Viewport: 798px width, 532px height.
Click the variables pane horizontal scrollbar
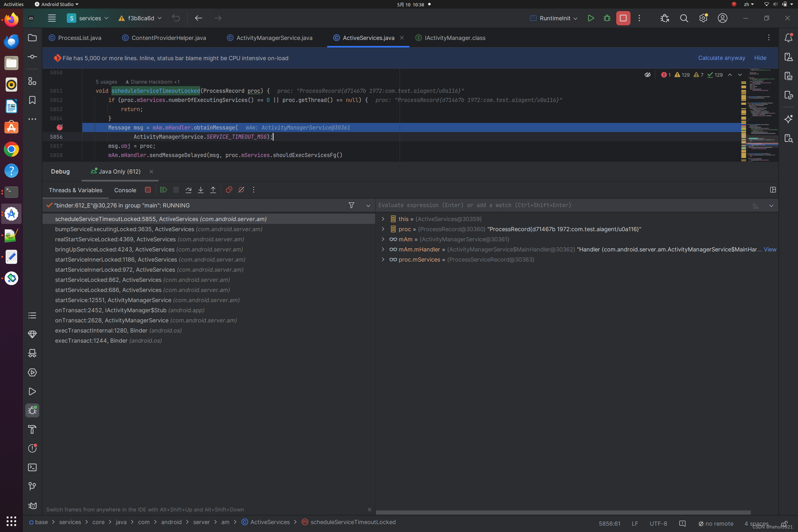pos(563,512)
